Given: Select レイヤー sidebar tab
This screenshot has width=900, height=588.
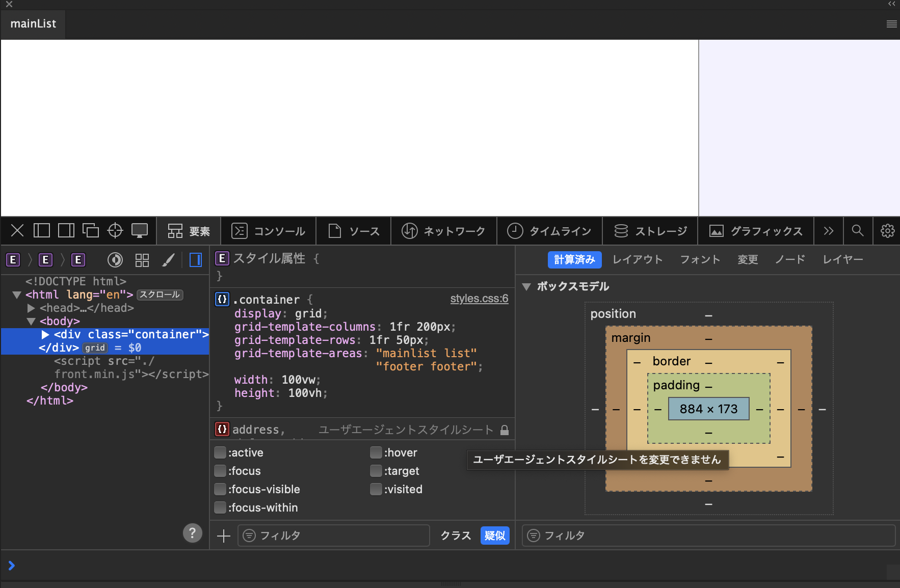Looking at the screenshot, I should 843,259.
